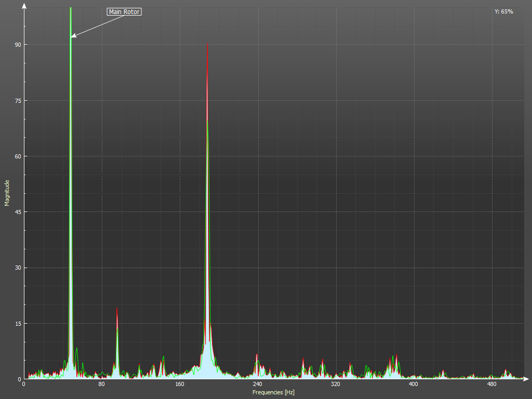Click the 90 tick label on magnitude axis
Screen dimensions: 532x399
pos(18,45)
